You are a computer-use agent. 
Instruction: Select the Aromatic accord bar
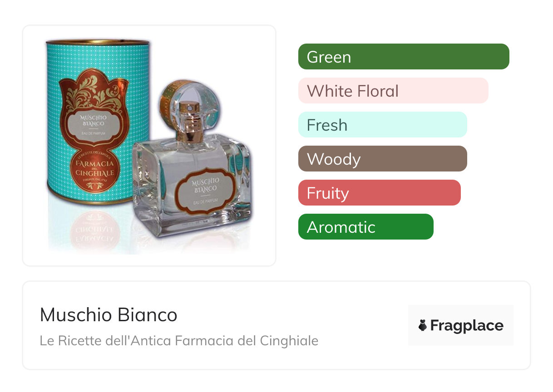coord(366,227)
